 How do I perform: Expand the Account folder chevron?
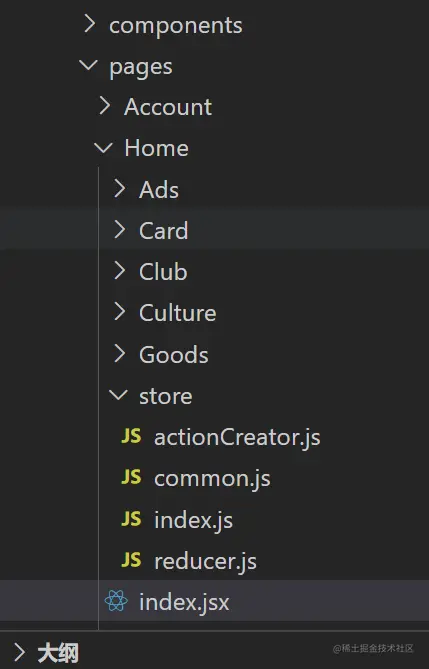click(x=104, y=106)
